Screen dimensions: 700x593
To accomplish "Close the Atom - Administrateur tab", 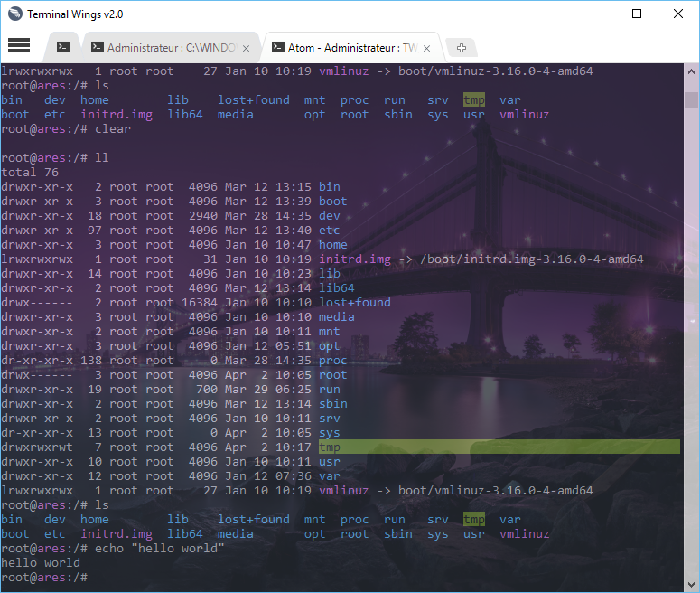I will click(427, 48).
